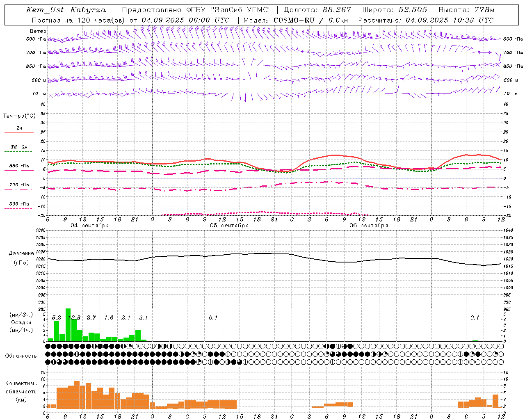
Task: Click the Прогноз на 120 часа(ов) text
Action: [x=79, y=20]
